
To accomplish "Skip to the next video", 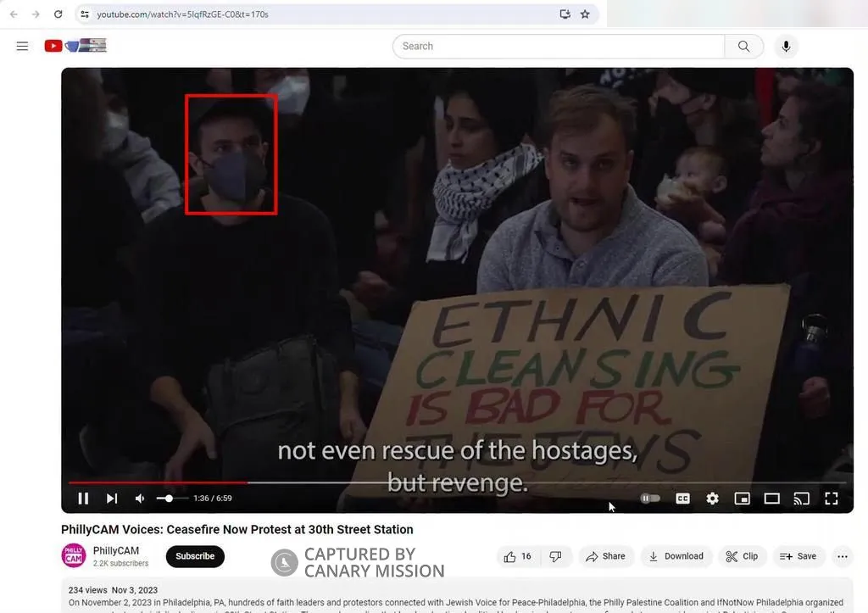I will tap(112, 499).
